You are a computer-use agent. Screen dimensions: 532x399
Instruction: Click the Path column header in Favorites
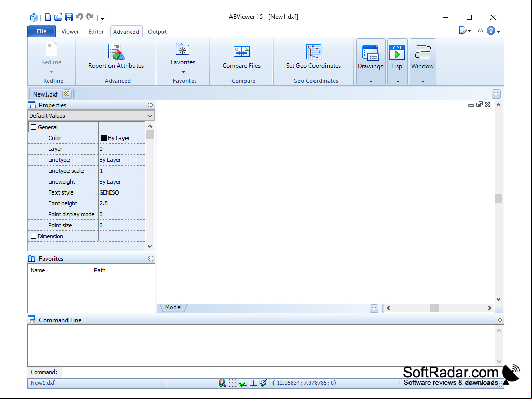[122, 270]
